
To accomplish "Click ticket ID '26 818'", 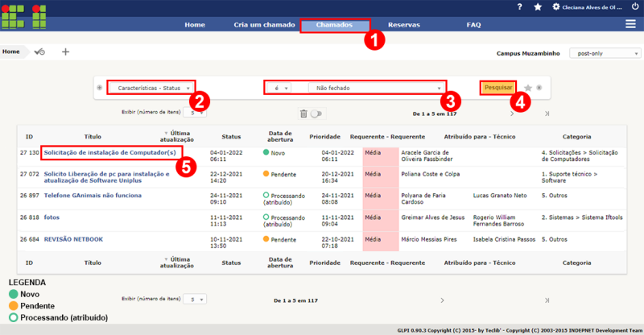I will click(30, 217).
